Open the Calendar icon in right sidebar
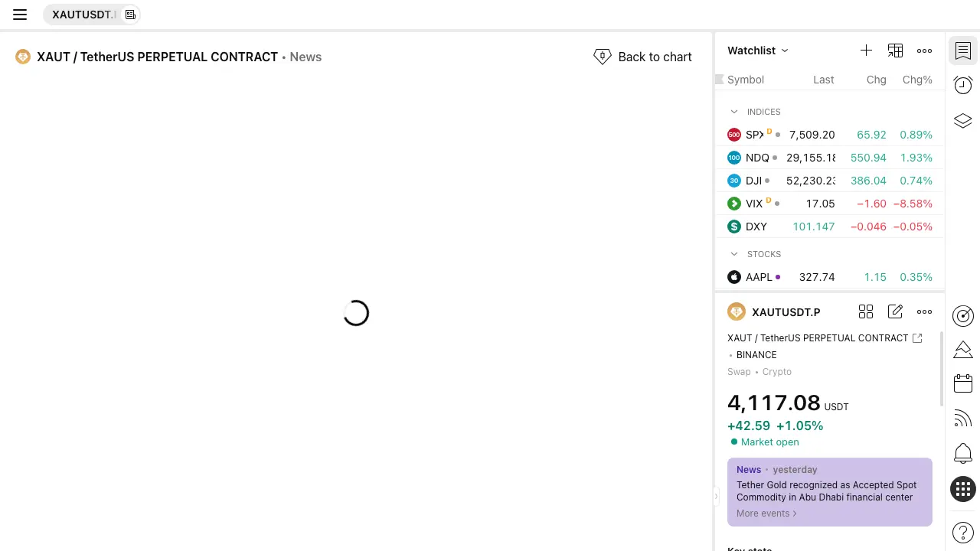Image resolution: width=980 pixels, height=551 pixels. (x=963, y=383)
